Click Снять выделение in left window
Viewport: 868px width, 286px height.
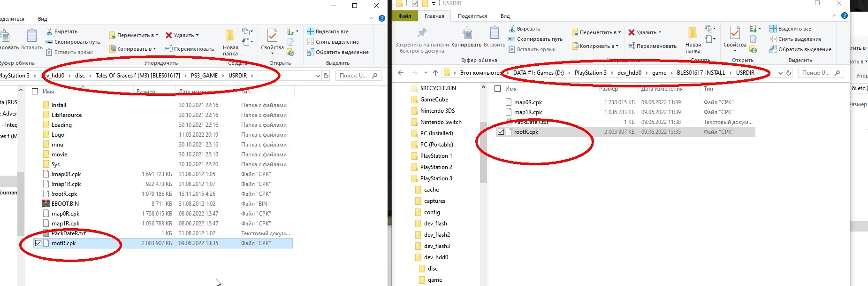(x=333, y=42)
